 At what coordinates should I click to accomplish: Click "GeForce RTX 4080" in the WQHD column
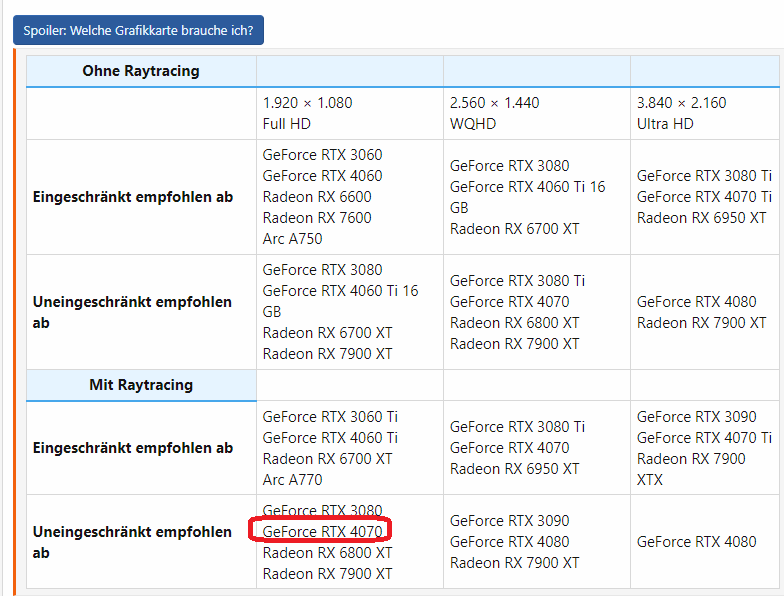coord(510,542)
